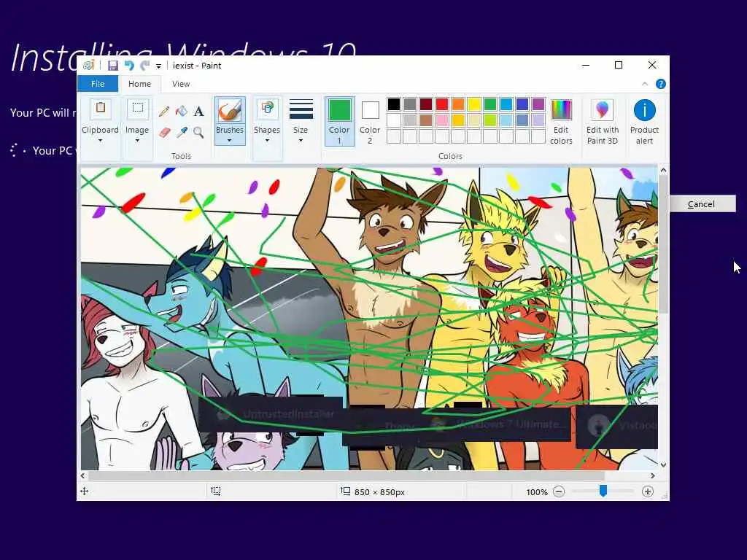Select the Color picker eyedropper tool
This screenshot has width=747, height=560.
click(x=182, y=133)
